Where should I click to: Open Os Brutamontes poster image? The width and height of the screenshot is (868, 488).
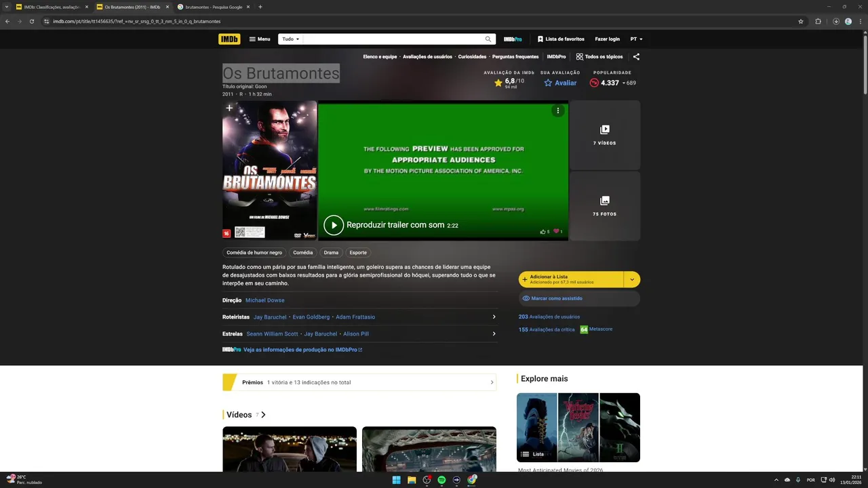270,171
